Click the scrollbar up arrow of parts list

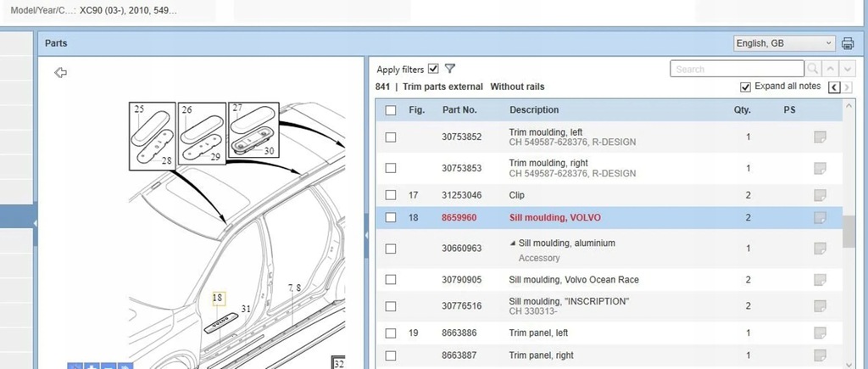pyautogui.click(x=849, y=105)
